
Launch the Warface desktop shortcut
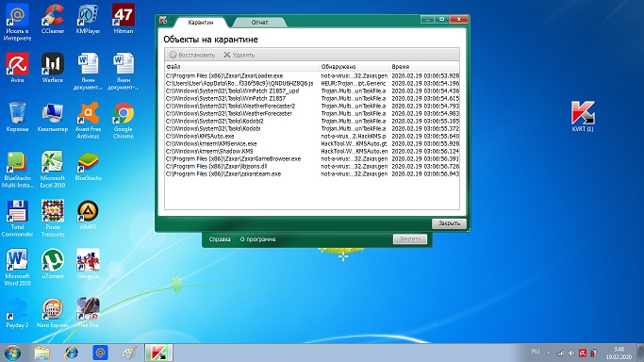(53, 68)
